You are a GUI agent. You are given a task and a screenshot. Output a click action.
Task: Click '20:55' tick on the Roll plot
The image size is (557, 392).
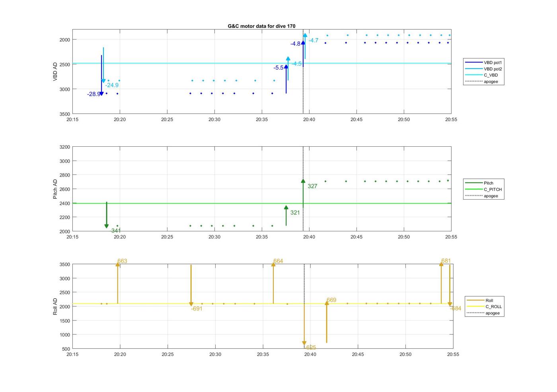pos(453,354)
